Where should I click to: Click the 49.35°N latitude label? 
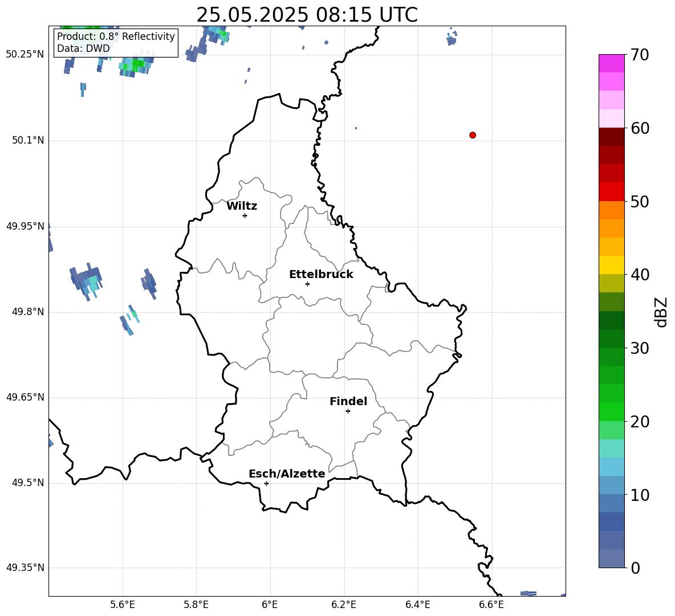click(25, 568)
